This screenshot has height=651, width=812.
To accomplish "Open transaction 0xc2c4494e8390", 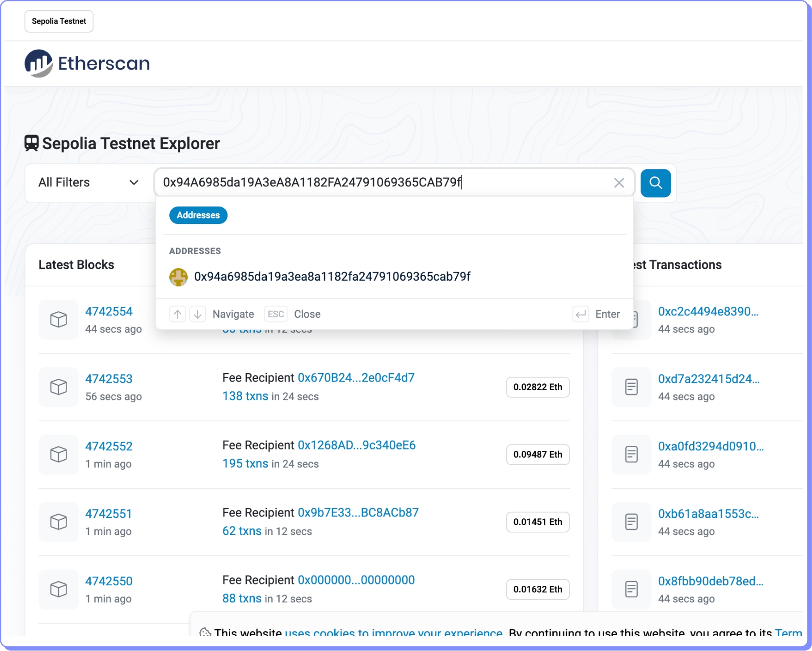I will point(708,311).
